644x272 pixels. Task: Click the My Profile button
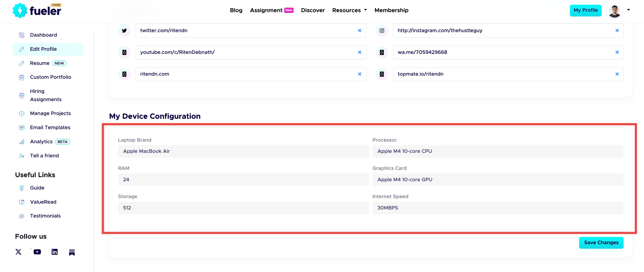(x=586, y=10)
